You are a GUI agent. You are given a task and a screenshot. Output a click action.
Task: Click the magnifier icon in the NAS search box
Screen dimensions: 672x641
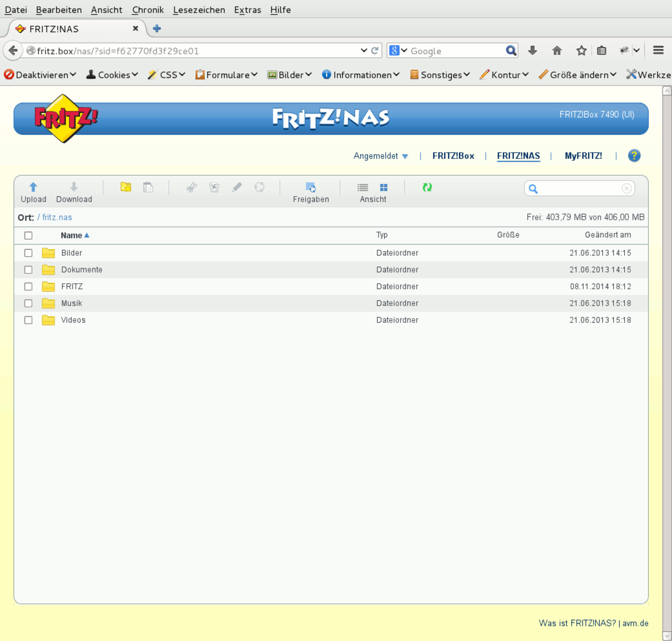pyautogui.click(x=533, y=188)
